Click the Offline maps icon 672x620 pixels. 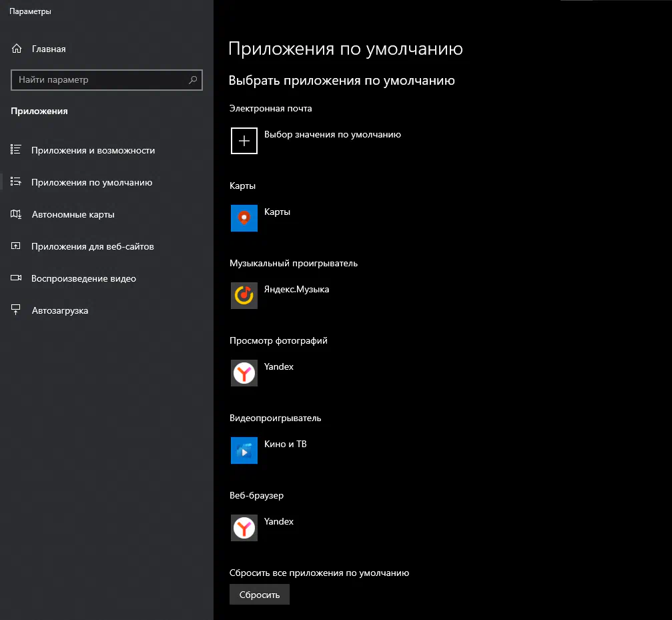click(x=16, y=214)
